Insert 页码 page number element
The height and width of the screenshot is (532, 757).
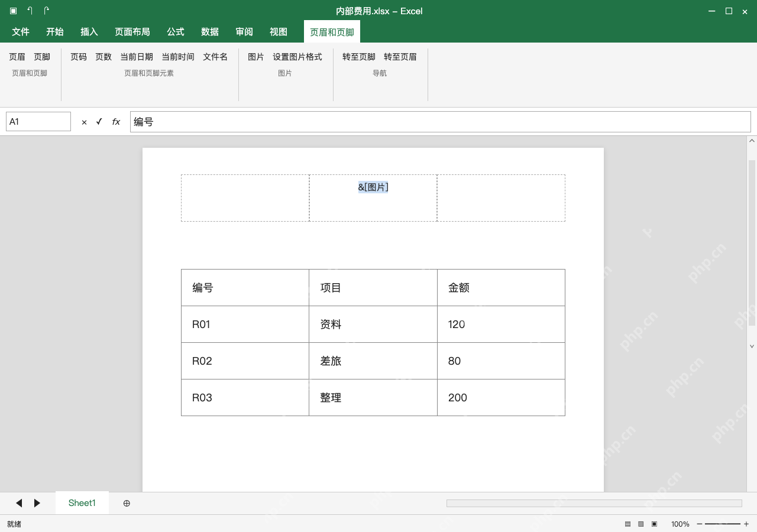click(79, 57)
